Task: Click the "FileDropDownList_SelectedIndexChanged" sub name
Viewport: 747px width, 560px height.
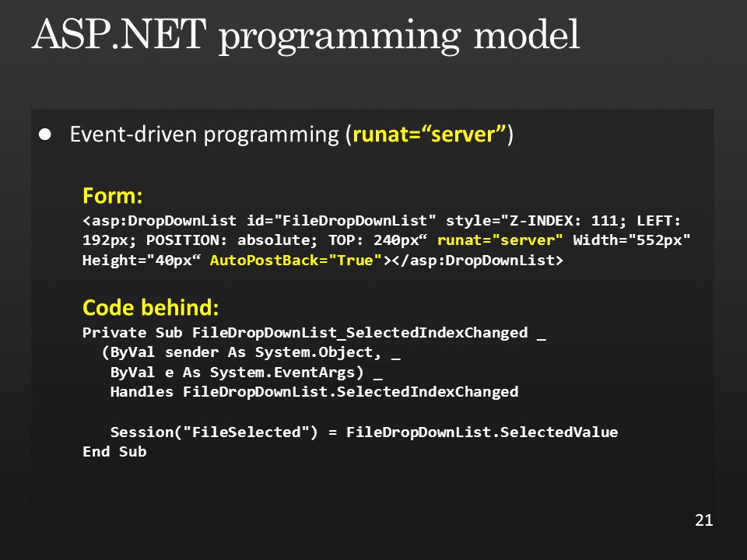Action: click(359, 333)
